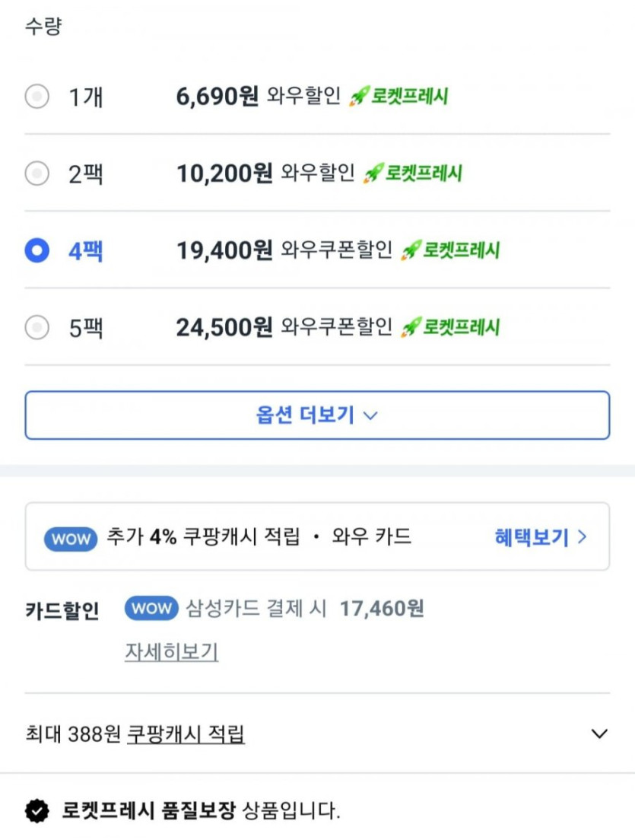The width and height of the screenshot is (635, 840).
Task: Expand more options with 옵션 더보기
Action: coord(317,415)
